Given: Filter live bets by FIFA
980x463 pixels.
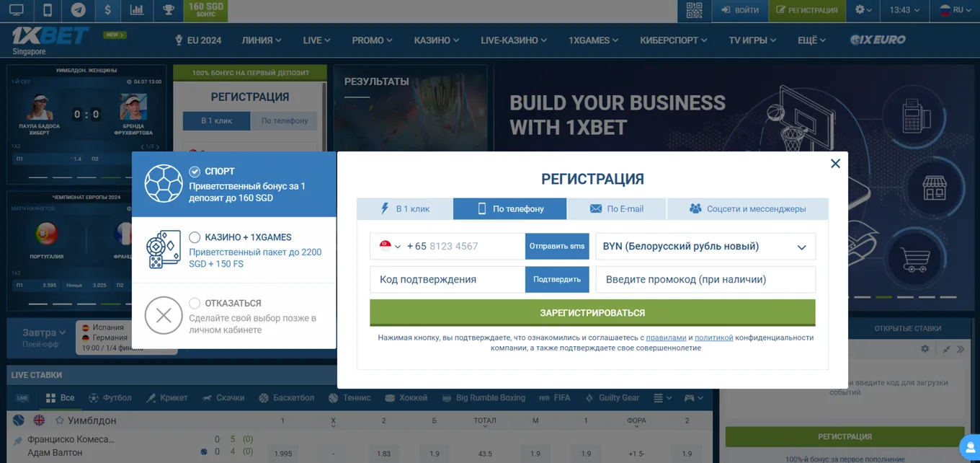Looking at the screenshot, I should pos(555,397).
